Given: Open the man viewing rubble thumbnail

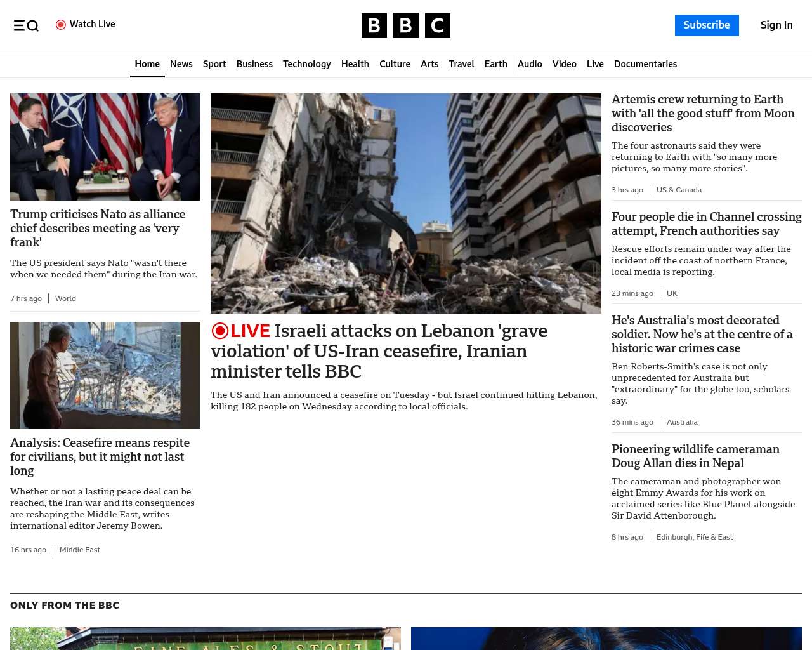Looking at the screenshot, I should pyautogui.click(x=105, y=375).
